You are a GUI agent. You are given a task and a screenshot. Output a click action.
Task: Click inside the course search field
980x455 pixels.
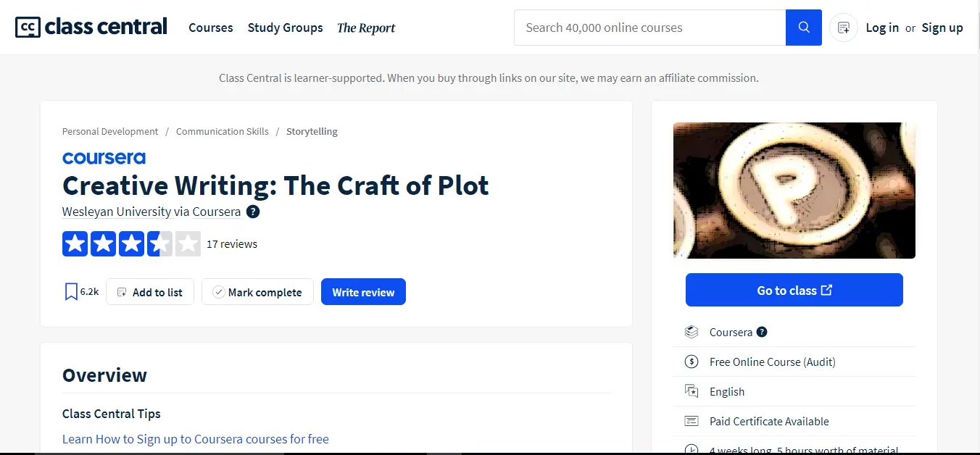649,27
